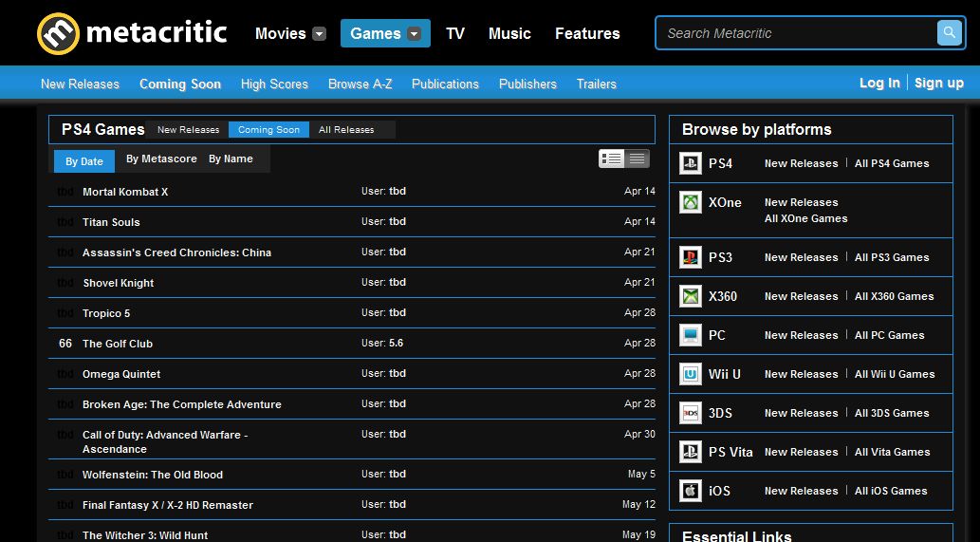Focus the Search Metacritic field
980x542 pixels.
coord(796,33)
